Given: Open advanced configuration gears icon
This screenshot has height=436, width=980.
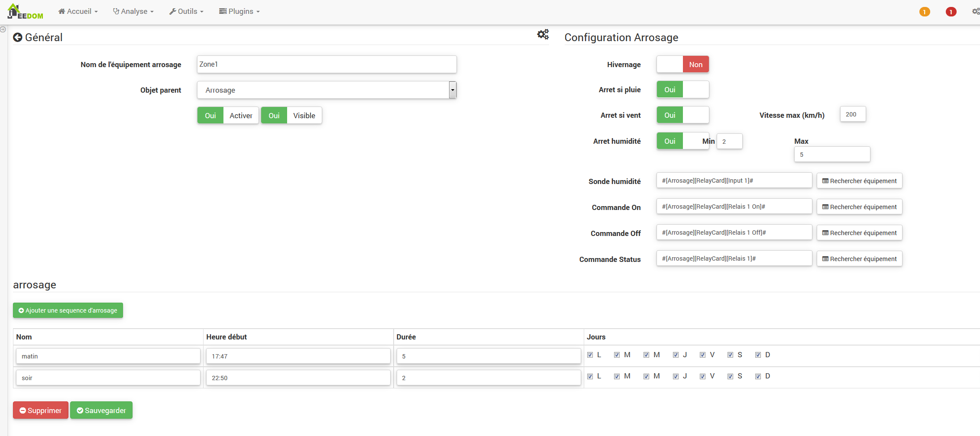Looking at the screenshot, I should (543, 34).
